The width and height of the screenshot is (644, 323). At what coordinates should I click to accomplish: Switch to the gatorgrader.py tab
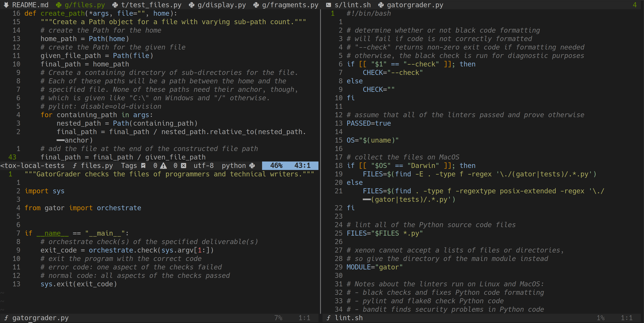(x=415, y=5)
